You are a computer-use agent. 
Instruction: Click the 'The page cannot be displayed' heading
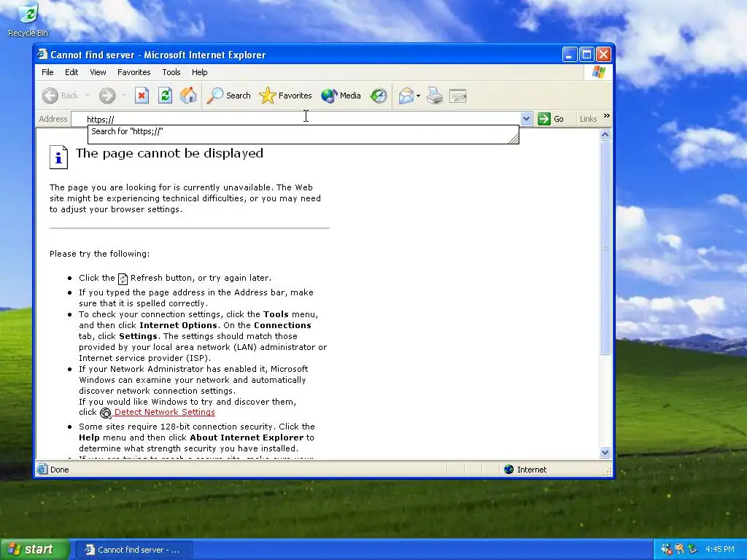(x=169, y=153)
